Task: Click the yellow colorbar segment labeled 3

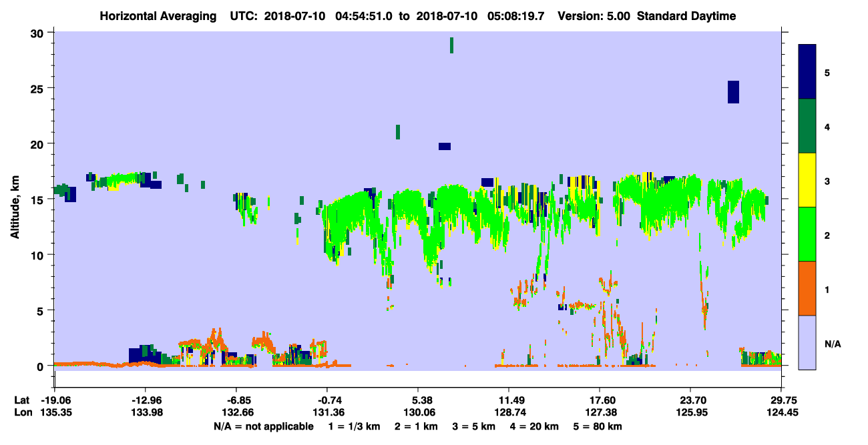Action: point(807,180)
